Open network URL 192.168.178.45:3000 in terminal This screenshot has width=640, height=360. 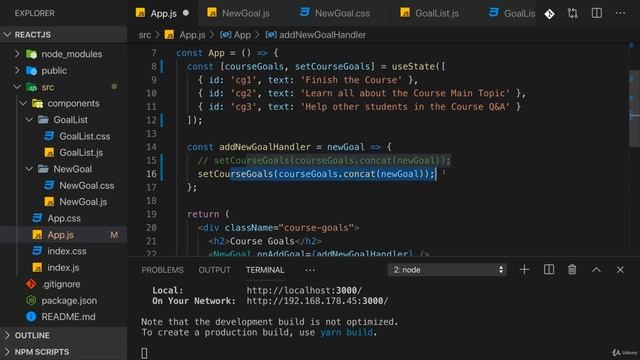tap(318, 301)
